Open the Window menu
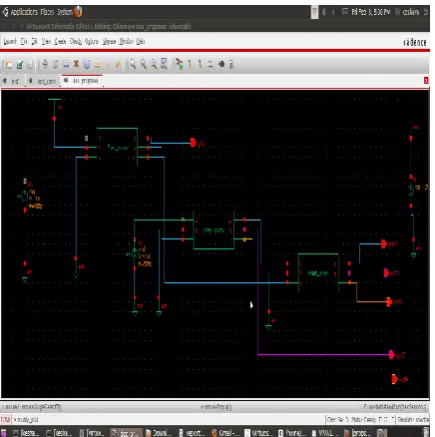The width and height of the screenshot is (435, 437). [126, 41]
